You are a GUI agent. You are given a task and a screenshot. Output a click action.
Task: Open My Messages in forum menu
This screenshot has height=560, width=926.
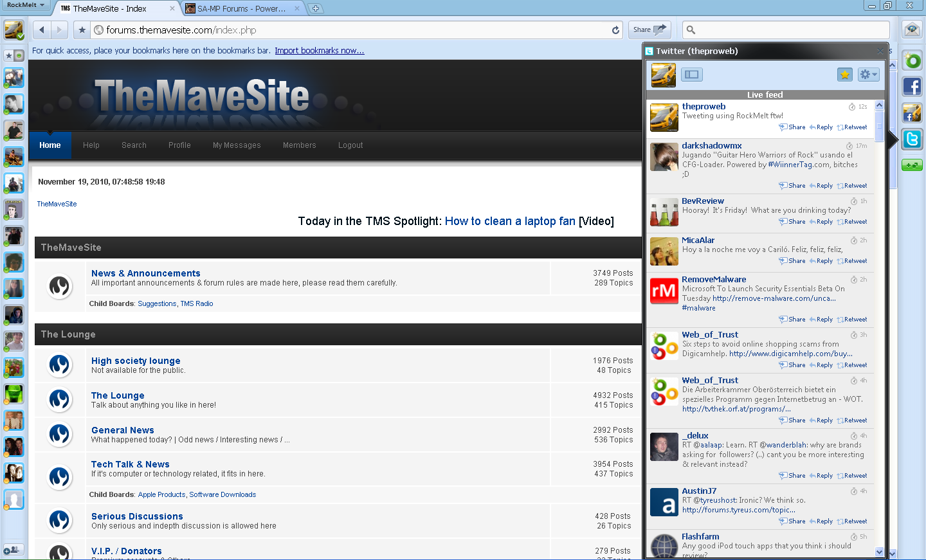click(237, 145)
